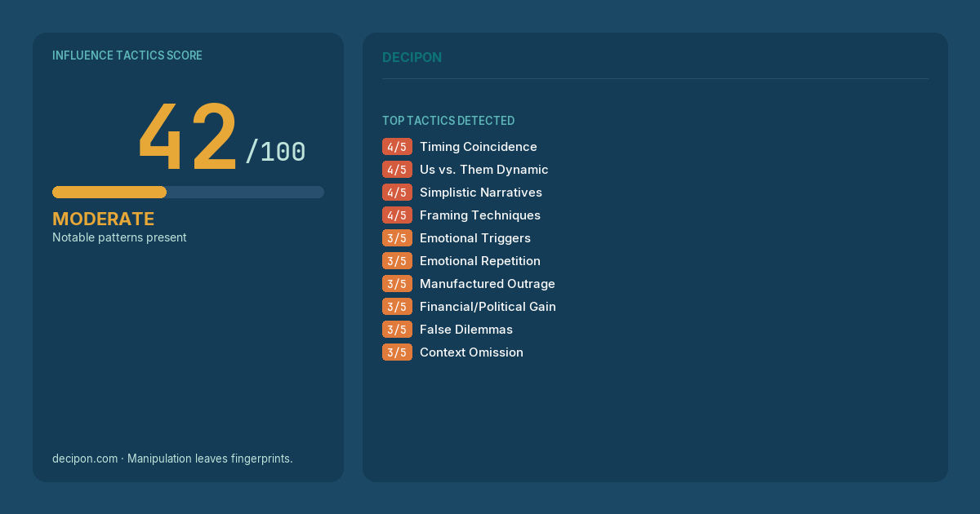Click 3/5 badge beside Financial/Political Gain
This screenshot has width=980, height=514.
point(397,307)
